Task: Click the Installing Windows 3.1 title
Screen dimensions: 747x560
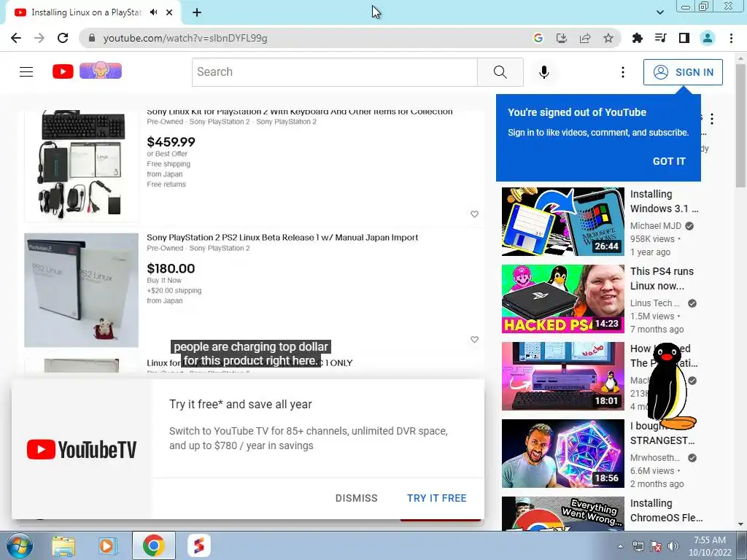Action: (x=664, y=201)
